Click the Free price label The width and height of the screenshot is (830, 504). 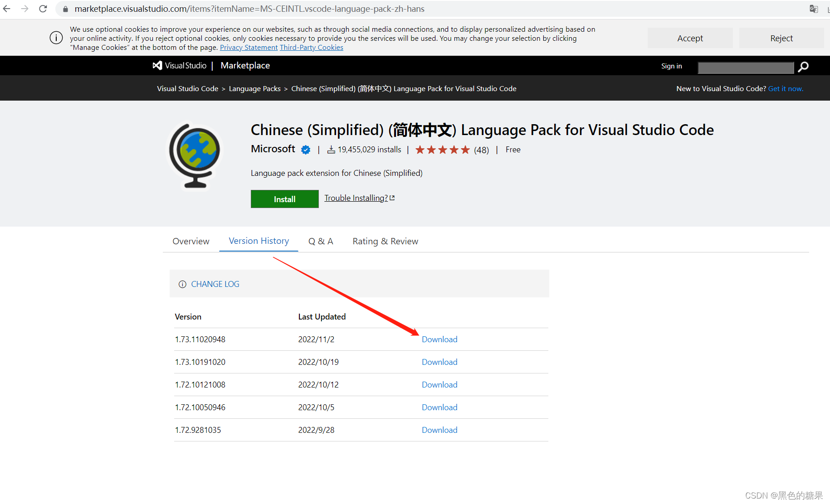[513, 150]
